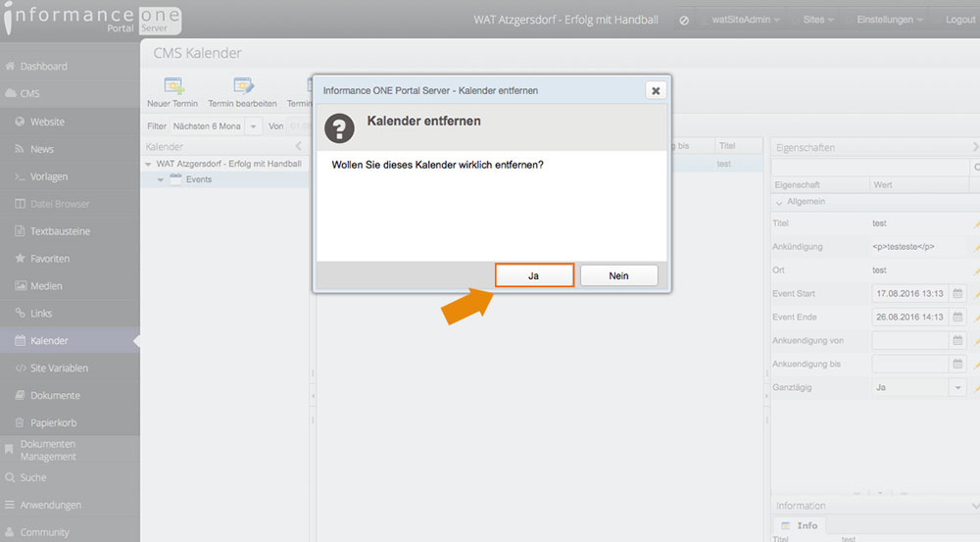Click the Suche magnifier icon
Screen dimensions: 980x542
[x=10, y=477]
